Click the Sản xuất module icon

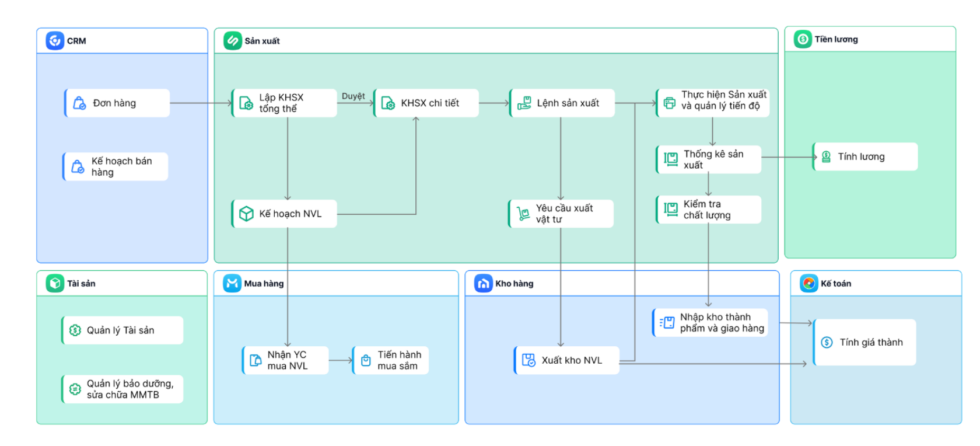click(233, 41)
